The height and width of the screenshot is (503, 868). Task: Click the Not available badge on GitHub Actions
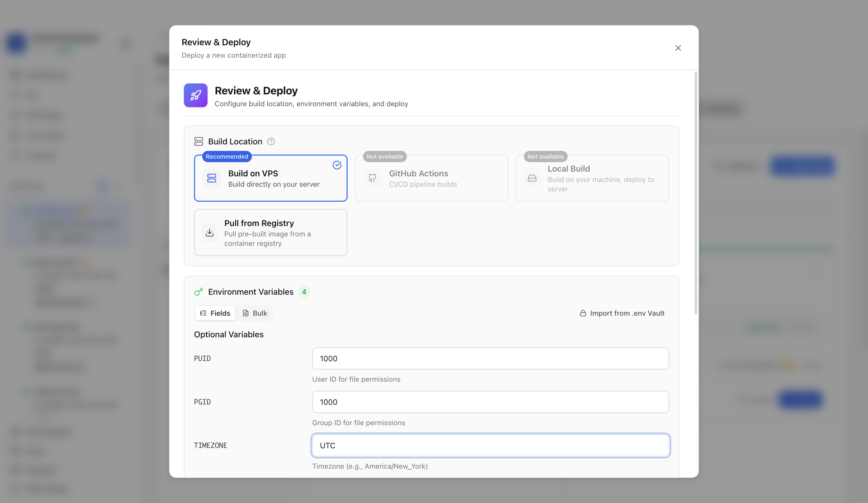point(385,157)
